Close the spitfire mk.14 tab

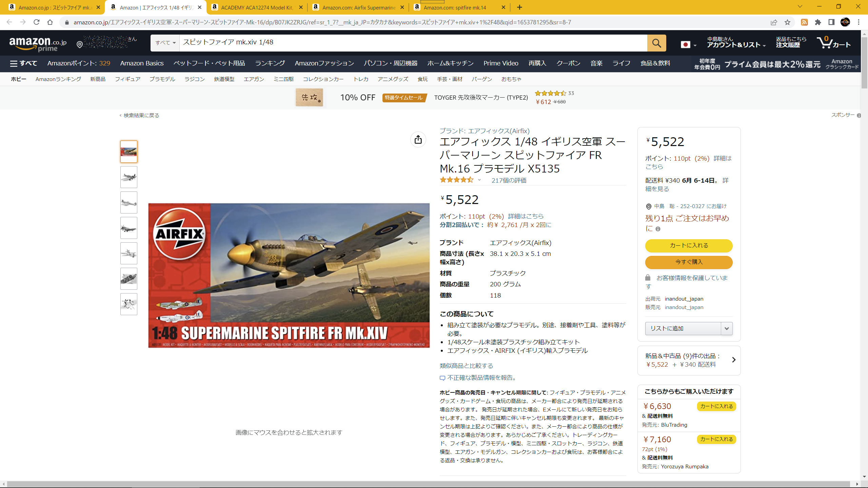(x=504, y=7)
